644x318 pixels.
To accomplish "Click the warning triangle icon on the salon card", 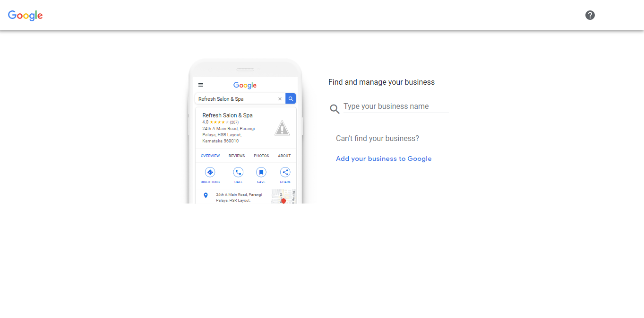I will click(282, 128).
